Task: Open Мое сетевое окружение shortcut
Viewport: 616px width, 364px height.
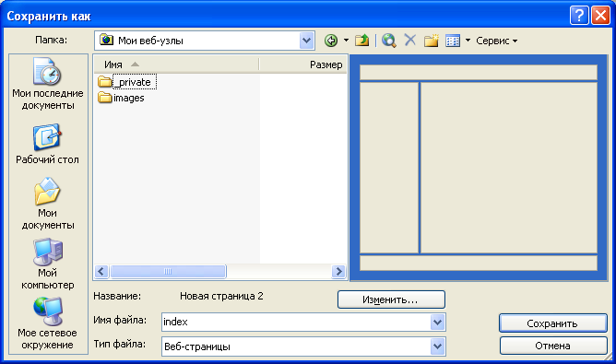Action: [x=48, y=323]
